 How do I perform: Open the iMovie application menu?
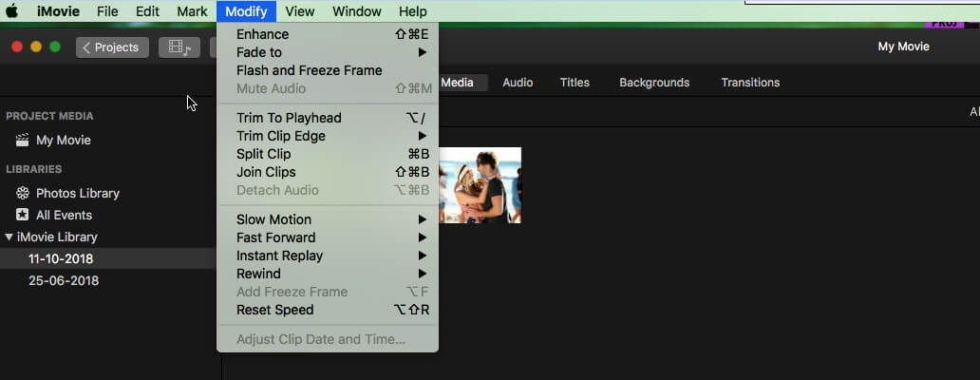58,11
